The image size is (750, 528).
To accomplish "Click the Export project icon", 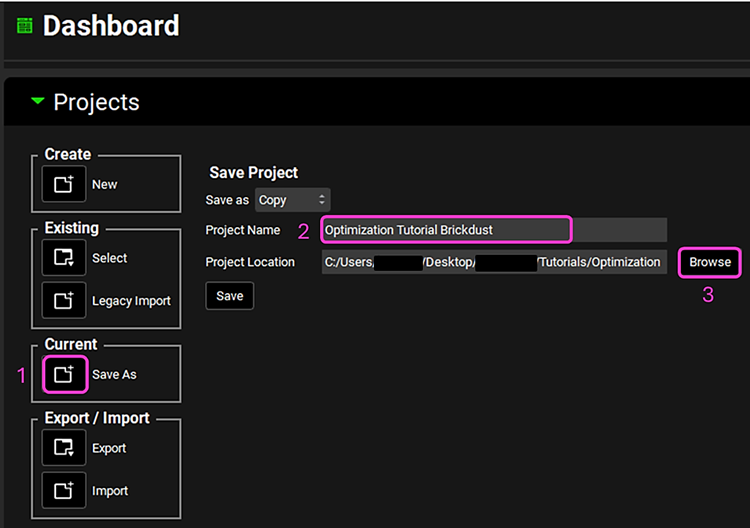I will click(x=64, y=448).
